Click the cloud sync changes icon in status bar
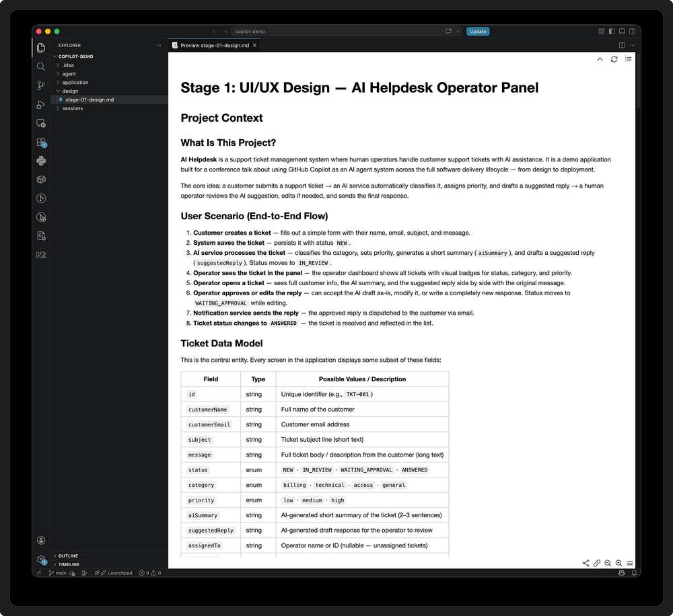The width and height of the screenshot is (673, 616). (72, 573)
